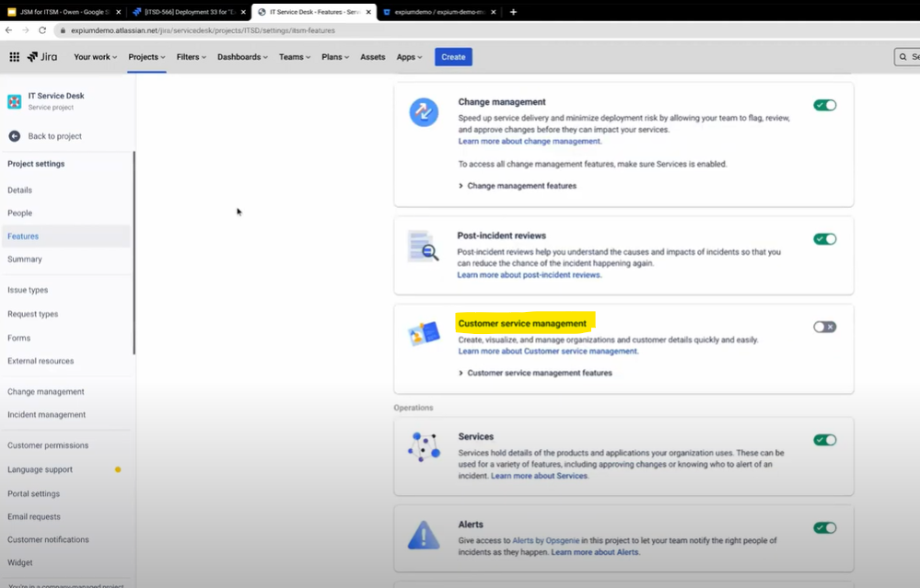Open Incident management in sidebar
This screenshot has height=588, width=920.
pos(46,414)
